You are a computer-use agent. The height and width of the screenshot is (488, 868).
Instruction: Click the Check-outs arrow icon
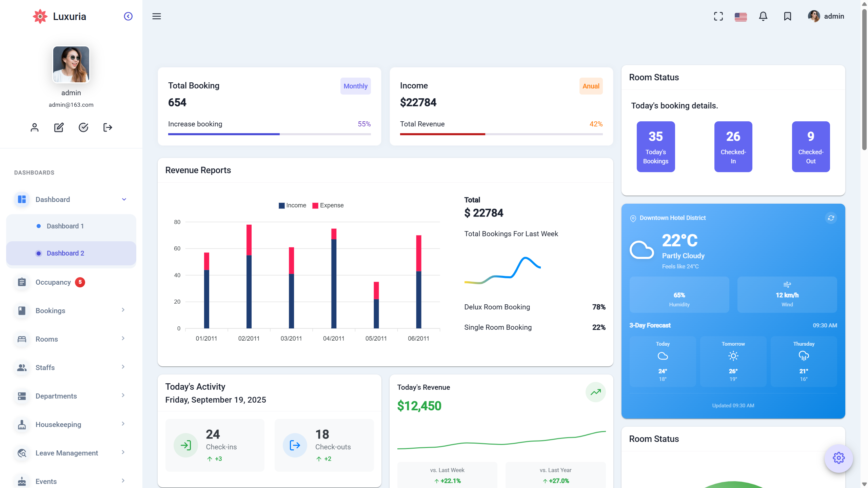tap(295, 445)
